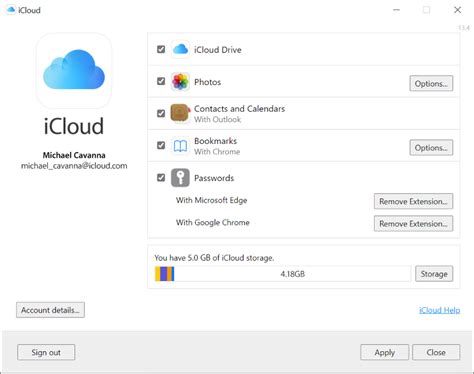Remove the Microsoft Edge extension
The width and height of the screenshot is (474, 374).
(x=413, y=201)
